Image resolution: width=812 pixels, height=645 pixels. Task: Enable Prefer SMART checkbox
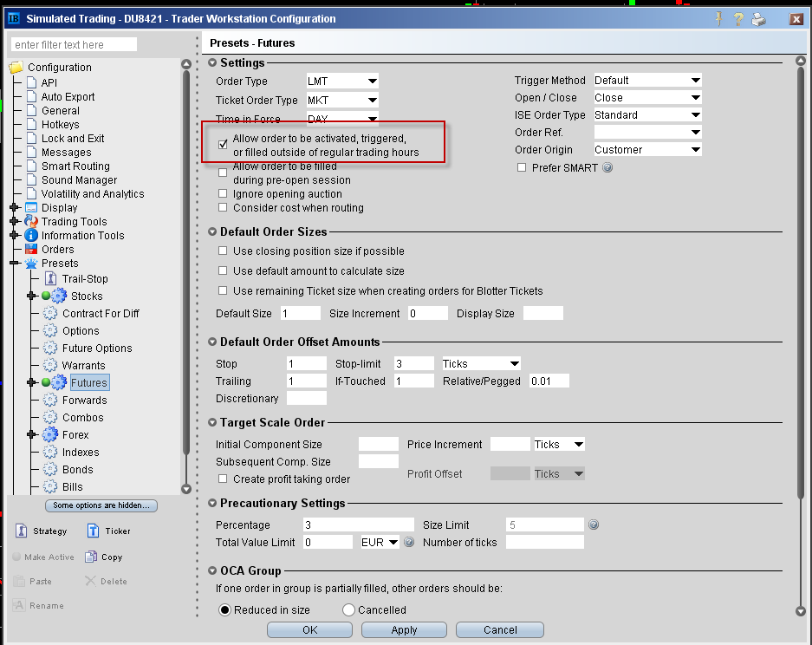(522, 167)
